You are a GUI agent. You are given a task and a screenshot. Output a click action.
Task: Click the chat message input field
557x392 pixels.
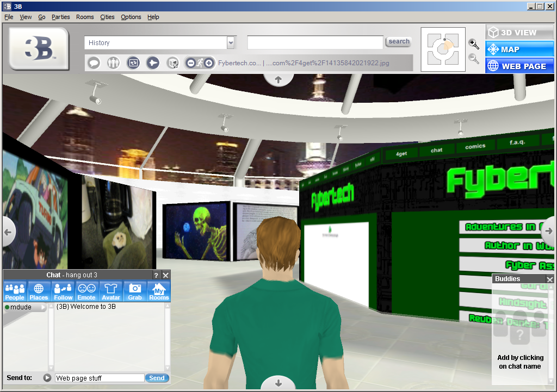click(x=100, y=378)
